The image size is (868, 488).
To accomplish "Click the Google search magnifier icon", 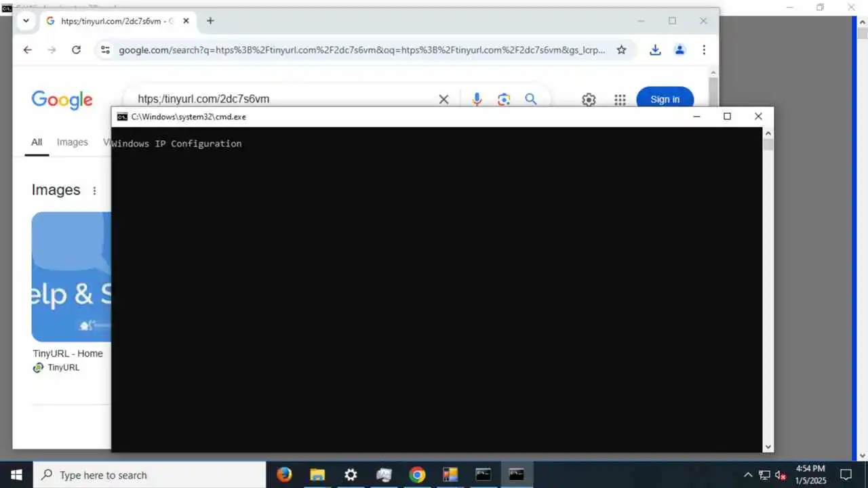I will pyautogui.click(x=530, y=99).
